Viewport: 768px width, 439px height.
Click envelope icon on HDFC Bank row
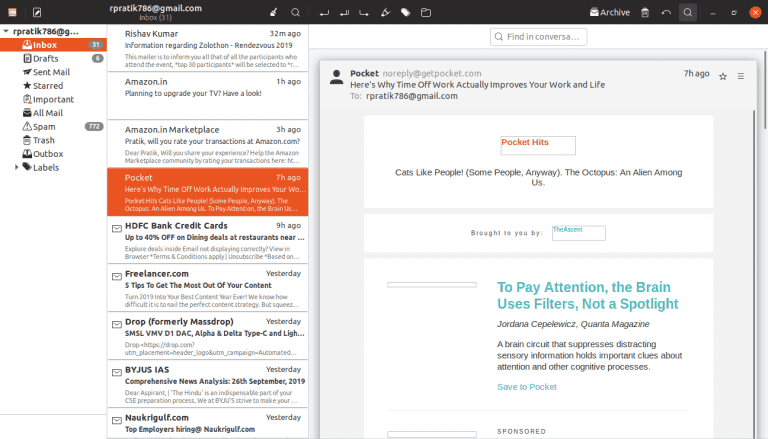click(x=117, y=228)
